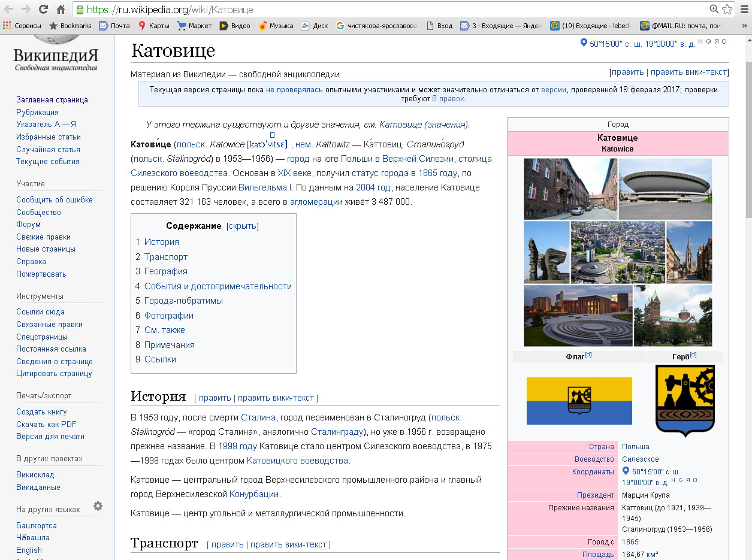Open the Katowice coat of arms image
This screenshot has height=560, width=752.
tap(685, 399)
